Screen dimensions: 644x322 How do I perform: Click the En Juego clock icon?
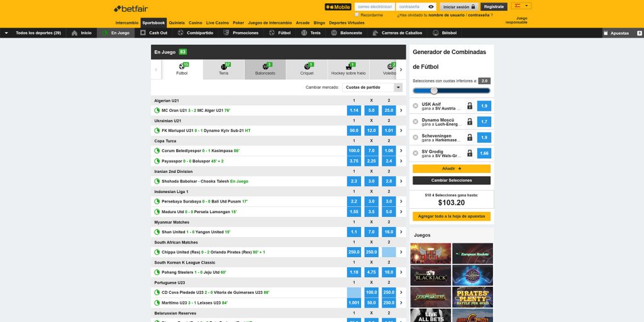(x=105, y=33)
